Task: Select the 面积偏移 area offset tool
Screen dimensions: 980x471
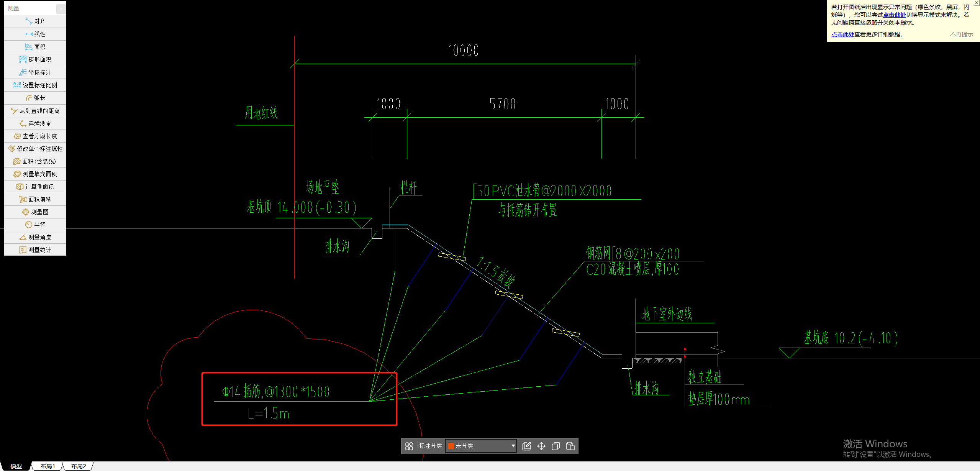Action: pos(35,199)
